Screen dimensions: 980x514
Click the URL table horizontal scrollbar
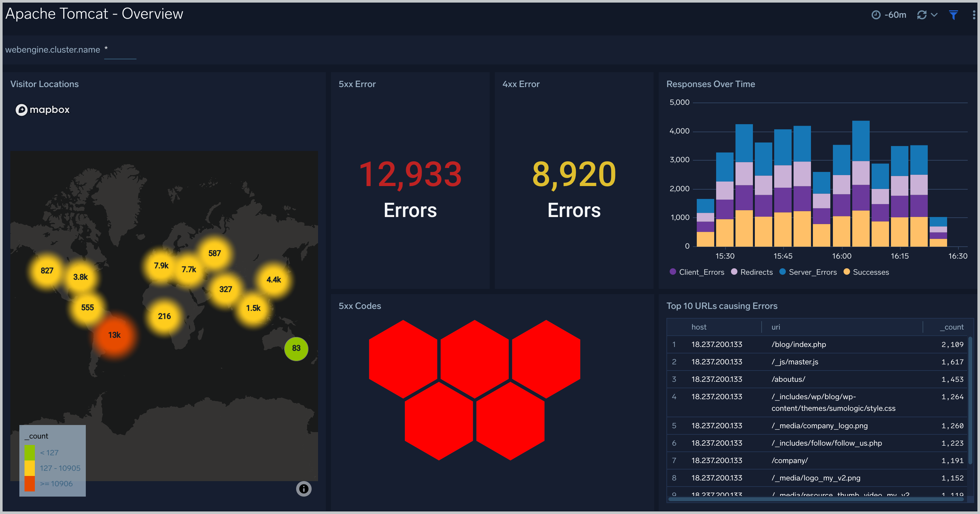pyautogui.click(x=816, y=499)
